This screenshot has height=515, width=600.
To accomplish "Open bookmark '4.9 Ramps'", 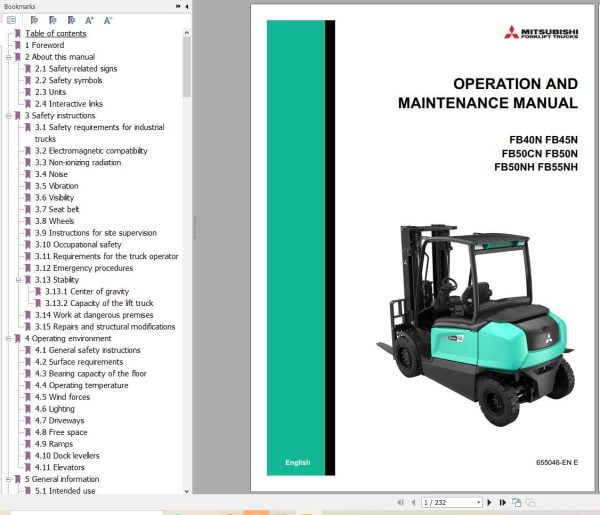I will [x=54, y=444].
